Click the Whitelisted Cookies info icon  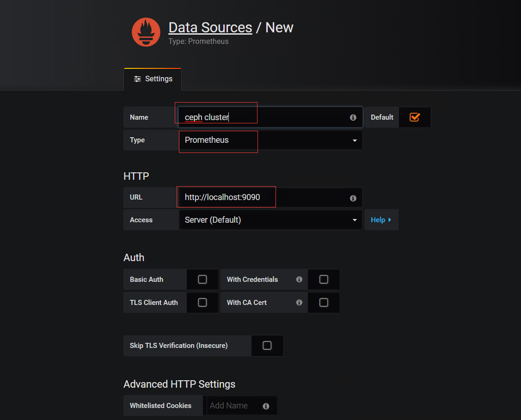pyautogui.click(x=266, y=406)
